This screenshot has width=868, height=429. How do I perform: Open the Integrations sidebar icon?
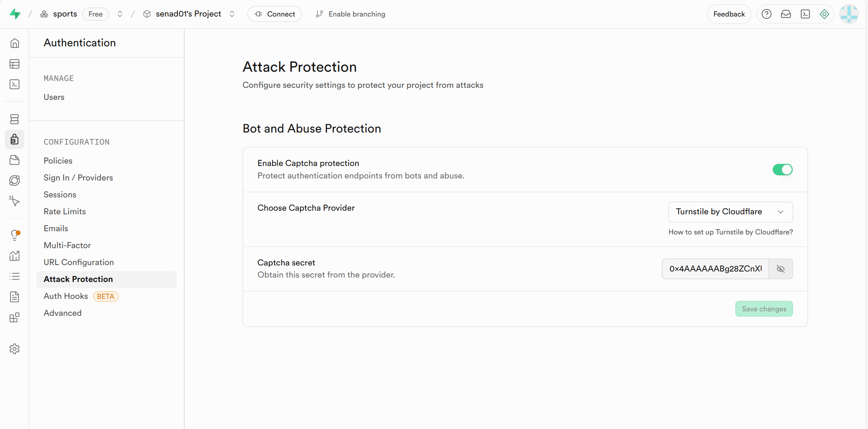click(x=15, y=318)
